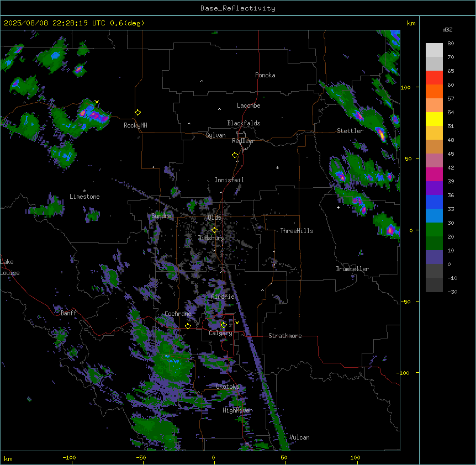
Task: Select the Lacombe label on map
Action: pos(248,105)
